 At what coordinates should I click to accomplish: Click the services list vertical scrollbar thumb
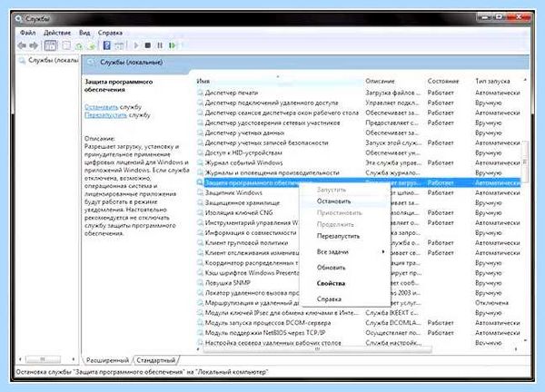point(525,162)
